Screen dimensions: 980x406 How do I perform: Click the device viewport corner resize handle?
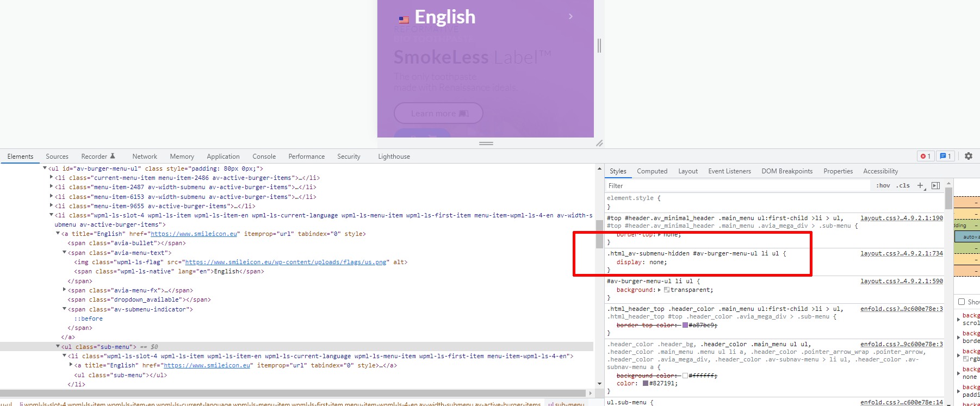(599, 143)
